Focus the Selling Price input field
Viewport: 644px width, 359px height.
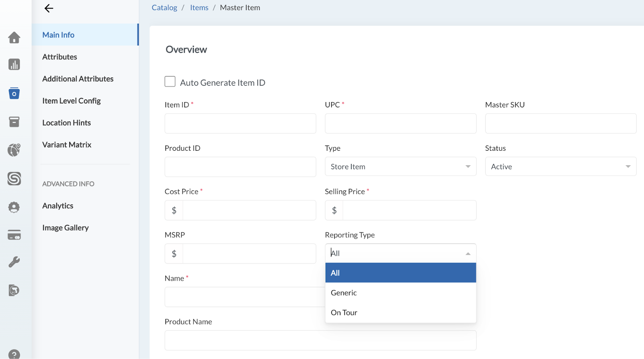409,210
